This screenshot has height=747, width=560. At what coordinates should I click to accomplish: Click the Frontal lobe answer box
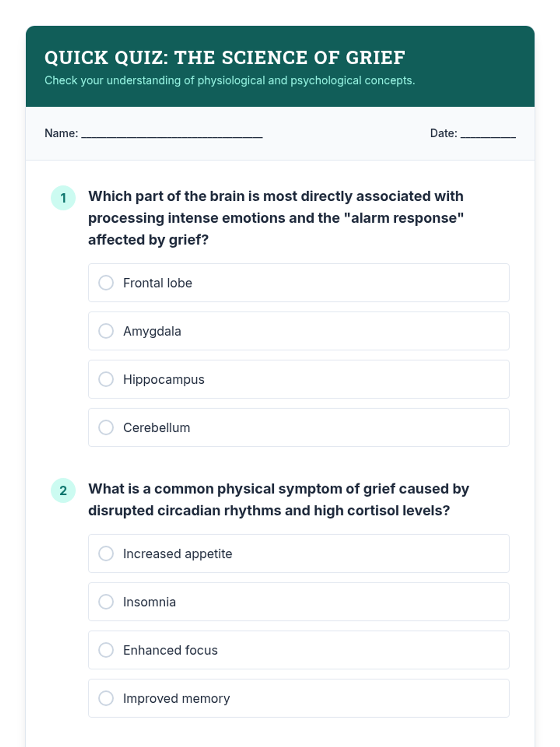click(x=299, y=282)
